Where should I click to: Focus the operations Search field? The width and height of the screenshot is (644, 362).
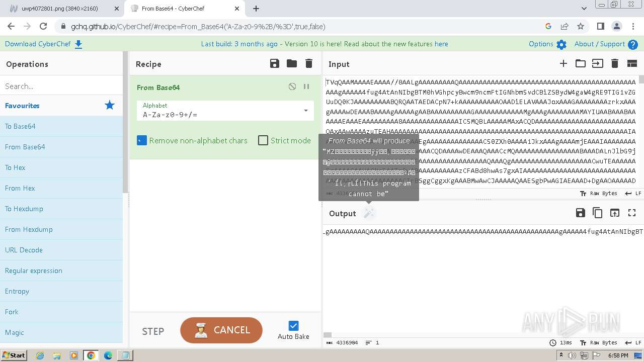(61, 86)
